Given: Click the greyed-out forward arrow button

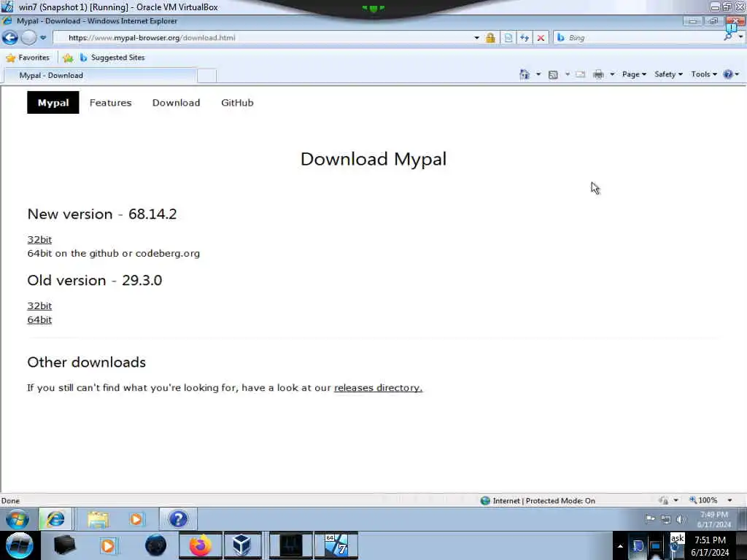Looking at the screenshot, I should (x=28, y=38).
